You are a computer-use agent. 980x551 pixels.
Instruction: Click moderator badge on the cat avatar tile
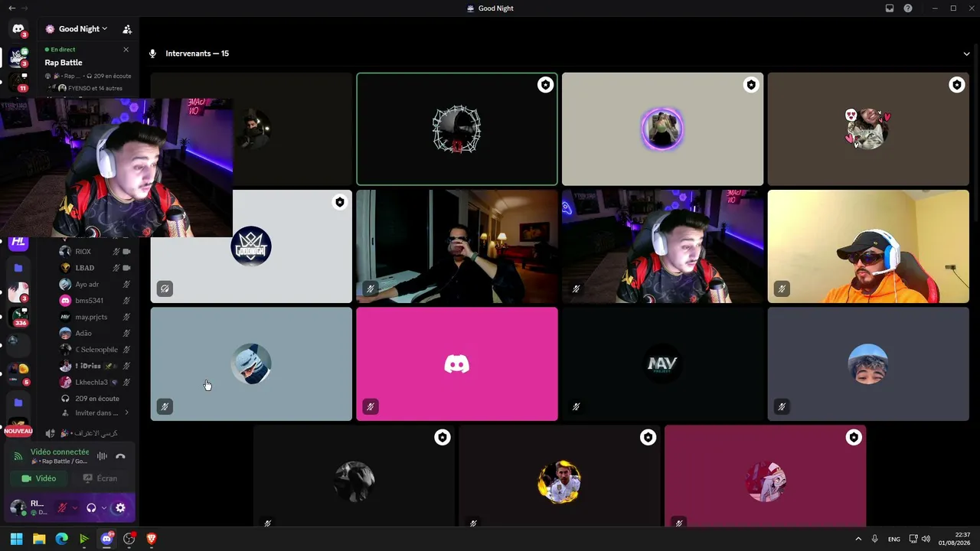(x=956, y=85)
